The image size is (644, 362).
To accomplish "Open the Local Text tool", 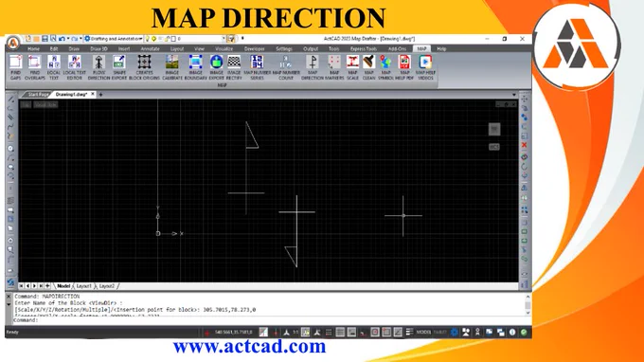I will (54, 67).
